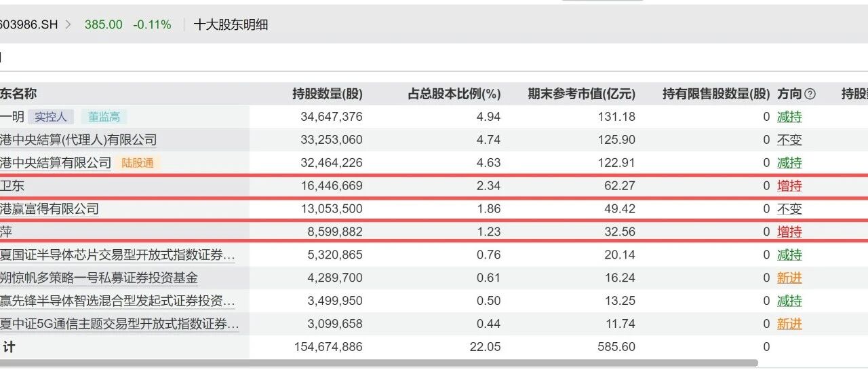
Task: Click the 实控人 tag badge
Action: [51, 117]
